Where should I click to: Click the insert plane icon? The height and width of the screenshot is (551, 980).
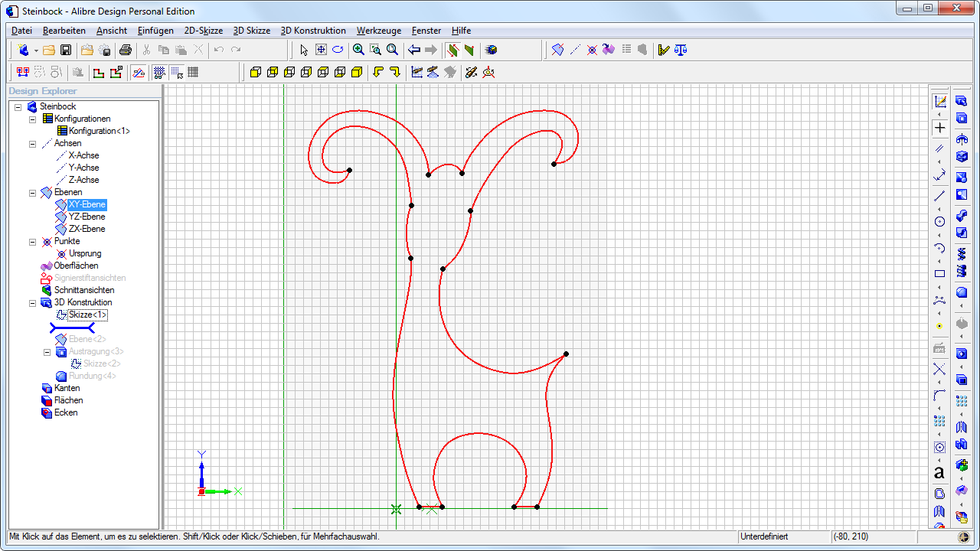pos(557,50)
